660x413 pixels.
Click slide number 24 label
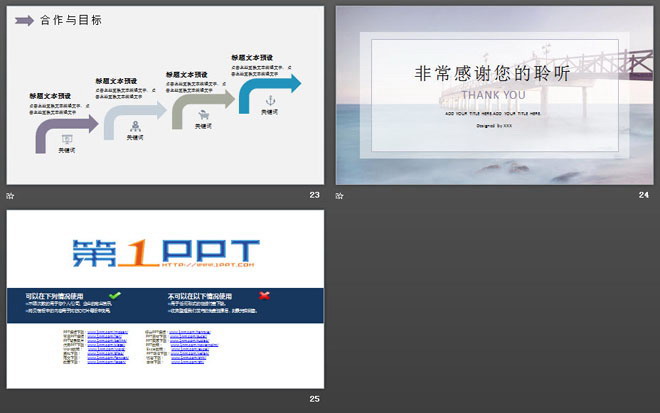644,195
